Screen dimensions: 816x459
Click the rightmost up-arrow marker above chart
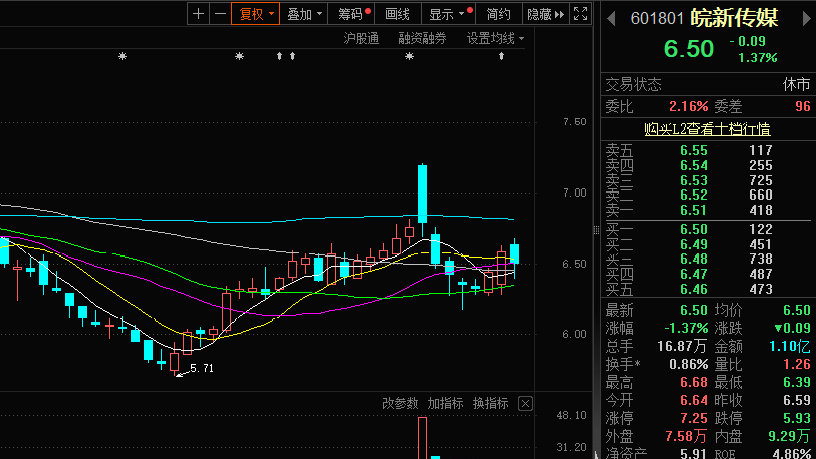tap(502, 56)
